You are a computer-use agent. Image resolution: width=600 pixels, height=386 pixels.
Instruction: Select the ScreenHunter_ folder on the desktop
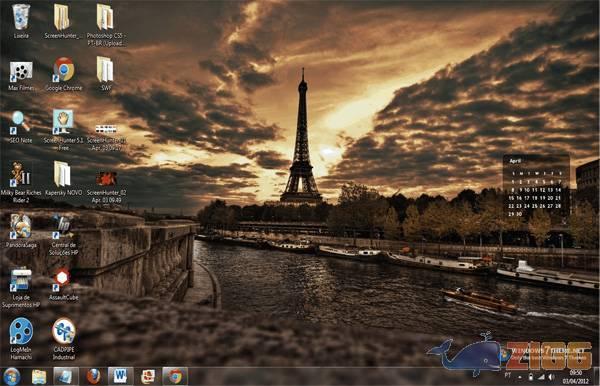click(x=62, y=21)
